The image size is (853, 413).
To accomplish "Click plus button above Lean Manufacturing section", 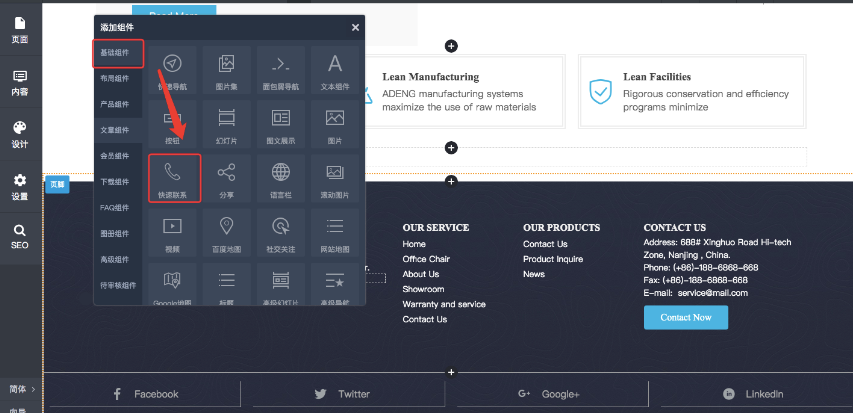I will point(451,46).
